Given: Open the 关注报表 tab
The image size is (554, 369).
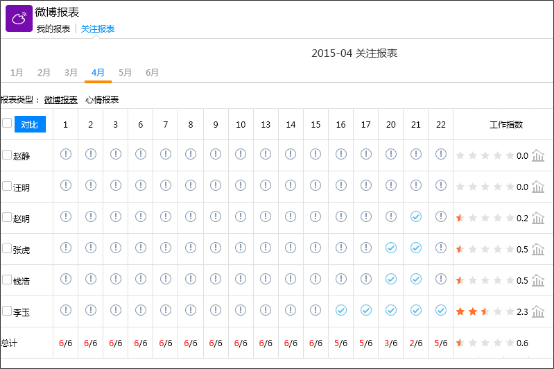Looking at the screenshot, I should [x=98, y=29].
